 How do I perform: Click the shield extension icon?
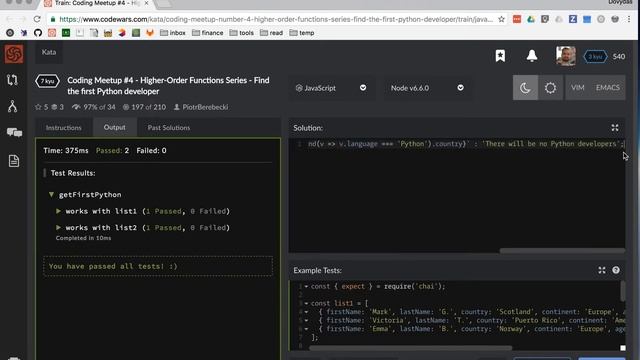[x=544, y=19]
